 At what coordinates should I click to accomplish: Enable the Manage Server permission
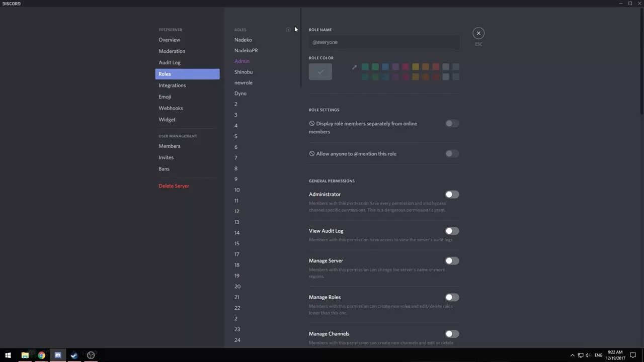click(x=452, y=260)
